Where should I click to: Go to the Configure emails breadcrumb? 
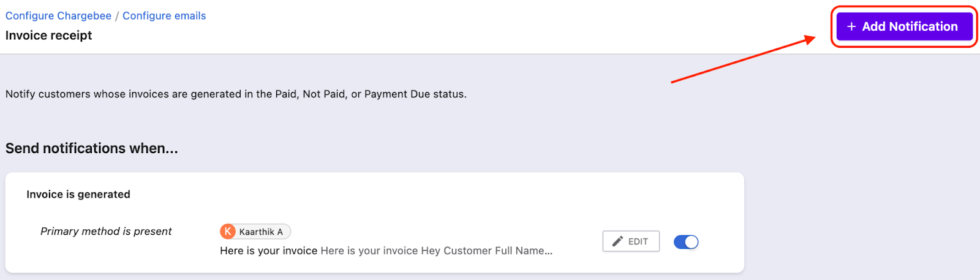tap(164, 16)
